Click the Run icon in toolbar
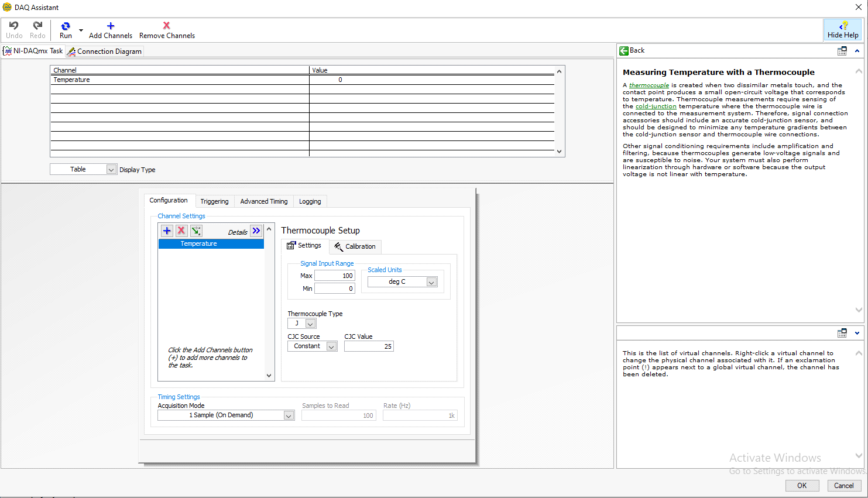The width and height of the screenshot is (868, 498). [x=66, y=26]
